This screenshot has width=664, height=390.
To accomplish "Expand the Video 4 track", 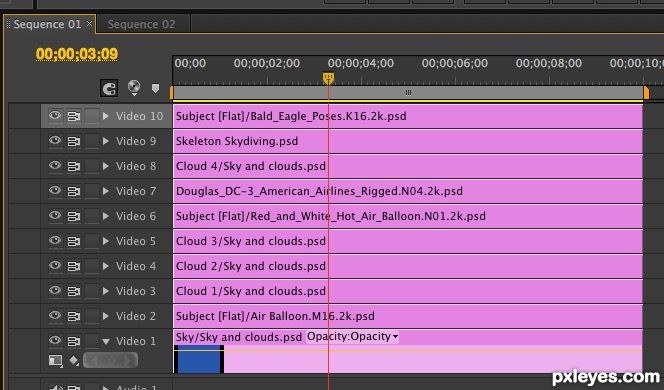I will (106, 266).
